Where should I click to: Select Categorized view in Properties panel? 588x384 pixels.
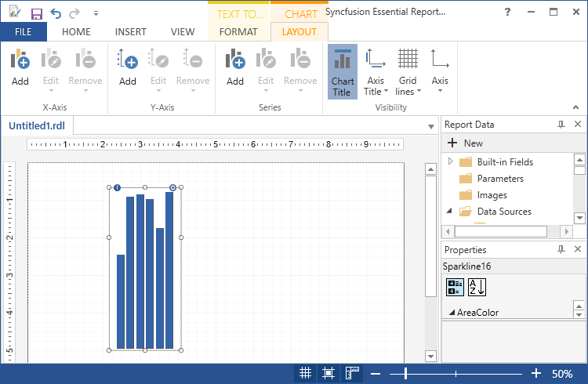[456, 288]
